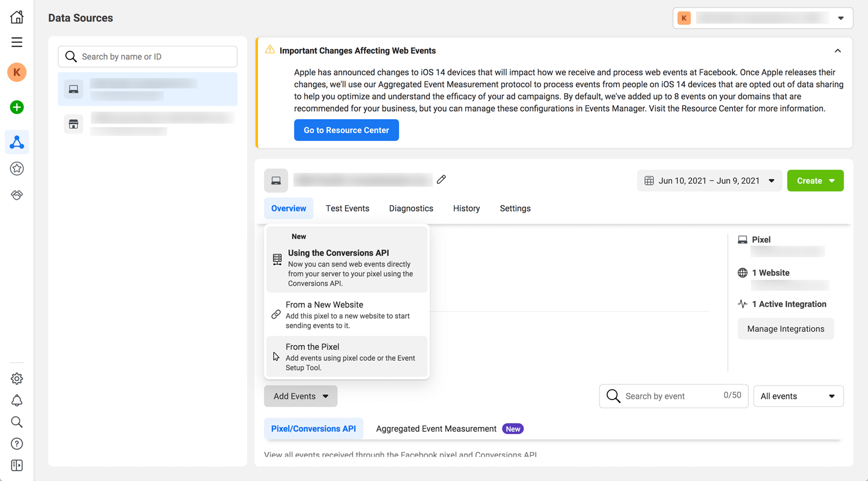Open the notifications bell icon
The width and height of the screenshot is (868, 481).
[17, 401]
